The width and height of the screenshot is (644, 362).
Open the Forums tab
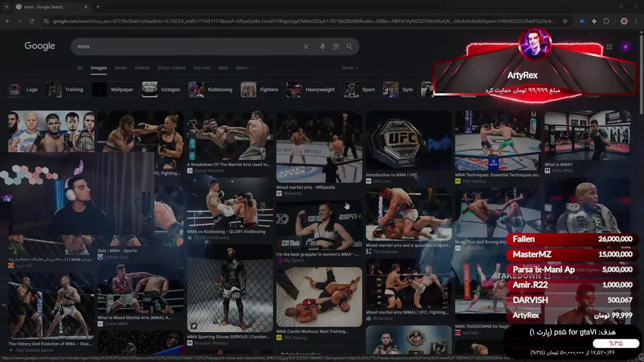click(202, 68)
